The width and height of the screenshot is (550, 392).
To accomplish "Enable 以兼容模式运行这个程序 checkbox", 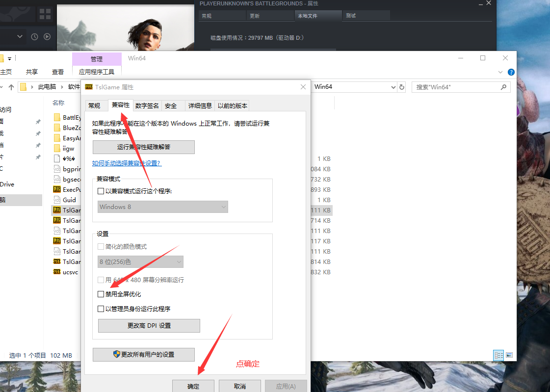I will click(101, 191).
